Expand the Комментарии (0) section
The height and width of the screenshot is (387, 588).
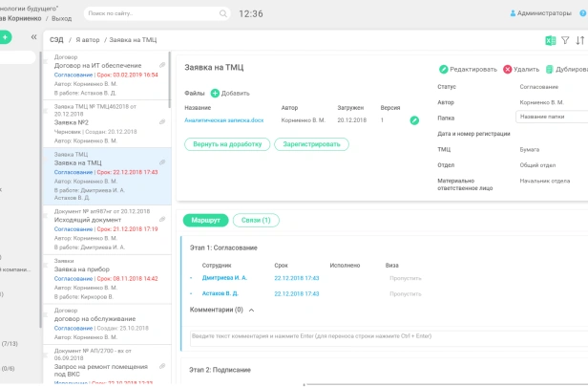click(251, 310)
